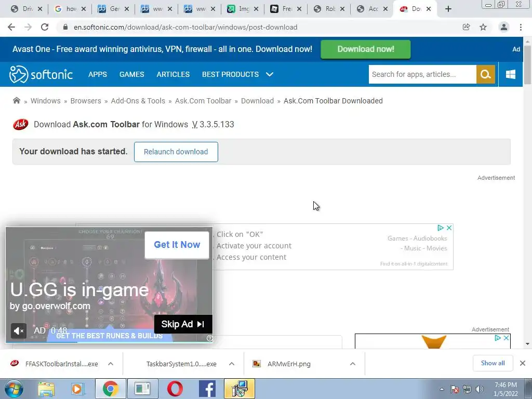This screenshot has width=532, height=399.
Task: Expand BEST PRODUCTS dropdown chevron
Action: pyautogui.click(x=270, y=74)
